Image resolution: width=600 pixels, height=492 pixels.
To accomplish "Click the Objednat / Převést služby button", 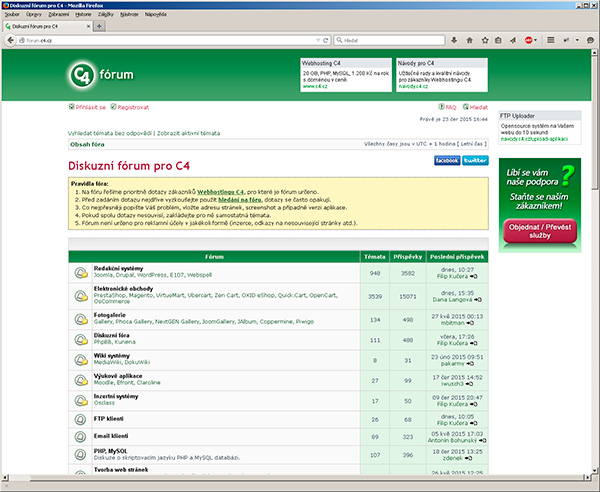I will pyautogui.click(x=538, y=232).
